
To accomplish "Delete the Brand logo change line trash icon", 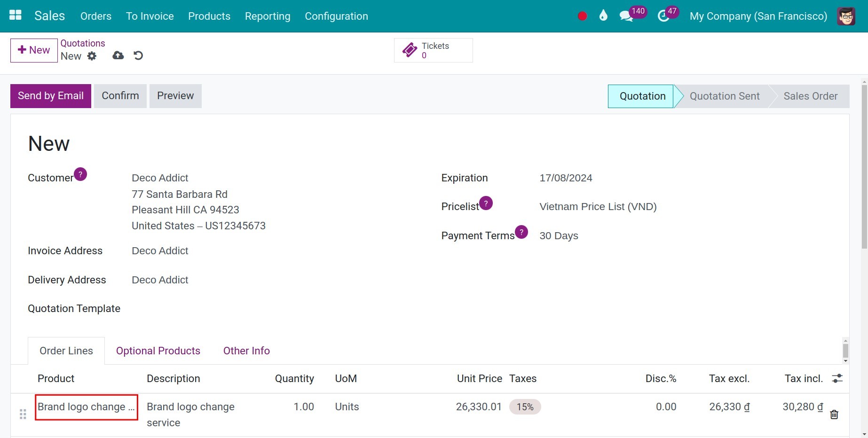I will (x=834, y=415).
